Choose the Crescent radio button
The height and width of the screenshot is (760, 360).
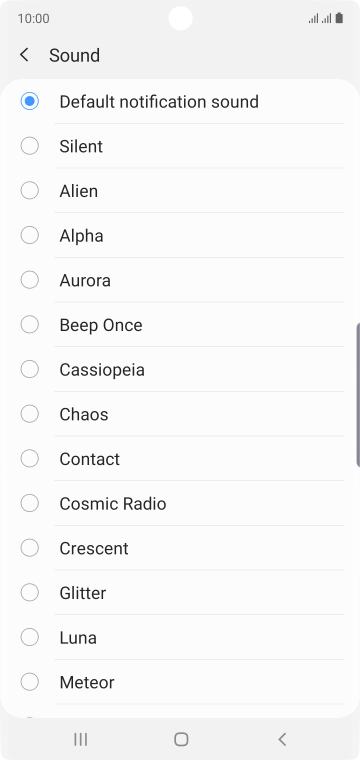30,548
